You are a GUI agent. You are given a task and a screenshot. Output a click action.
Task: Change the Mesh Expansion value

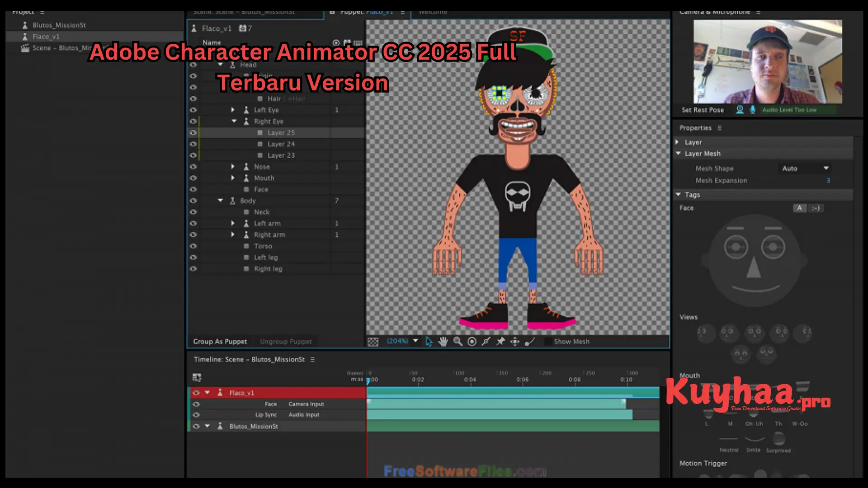(x=828, y=180)
